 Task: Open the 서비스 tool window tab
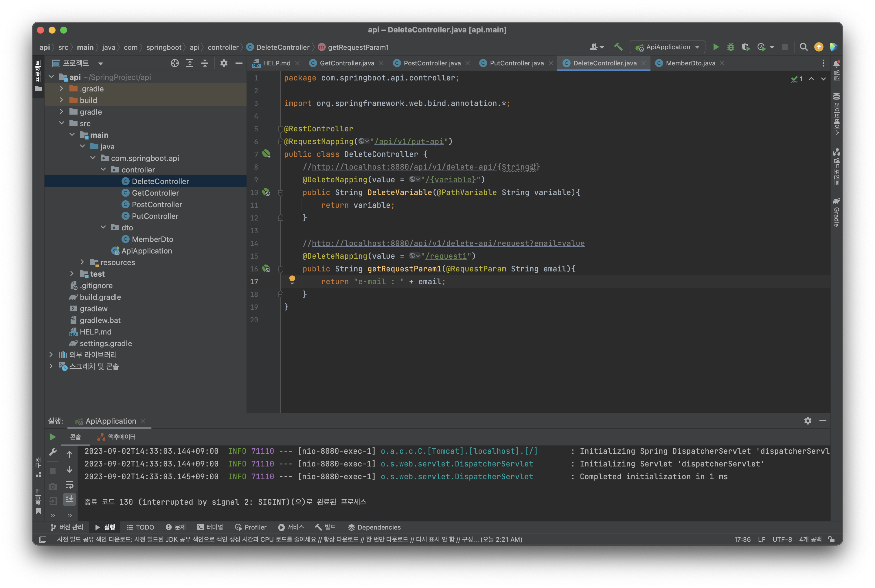[x=291, y=527]
